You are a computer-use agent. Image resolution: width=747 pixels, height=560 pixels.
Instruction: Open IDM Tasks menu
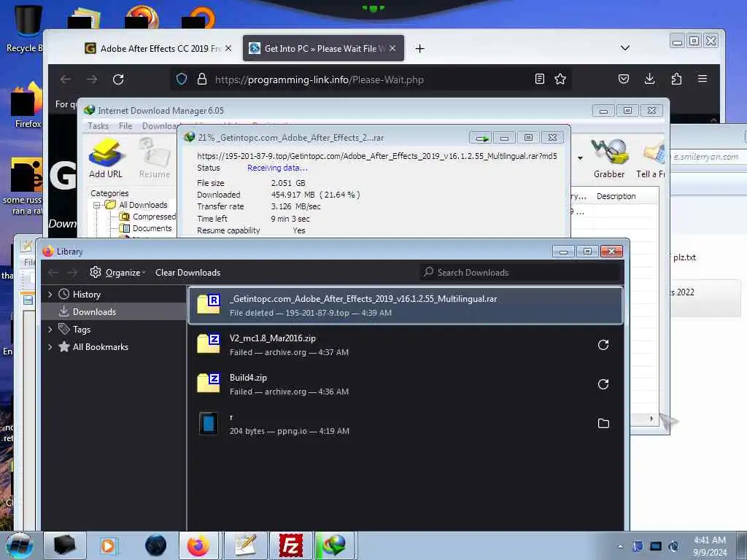[98, 126]
